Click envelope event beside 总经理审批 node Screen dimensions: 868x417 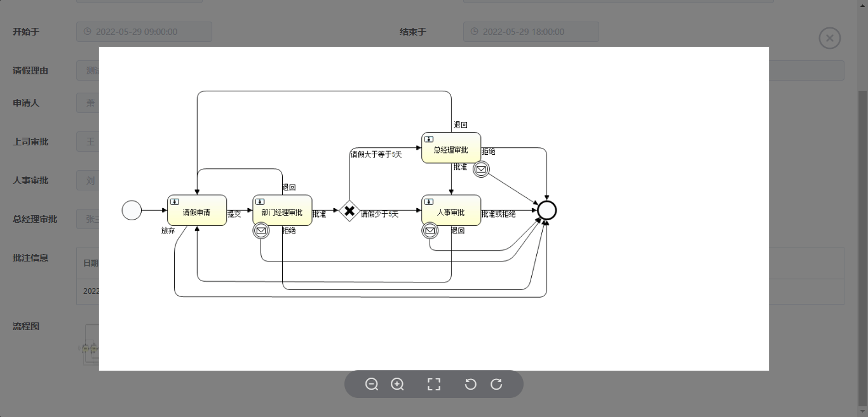[481, 169]
